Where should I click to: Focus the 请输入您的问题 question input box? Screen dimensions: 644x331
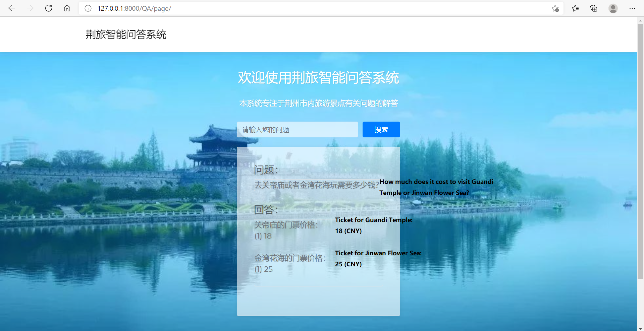[297, 130]
